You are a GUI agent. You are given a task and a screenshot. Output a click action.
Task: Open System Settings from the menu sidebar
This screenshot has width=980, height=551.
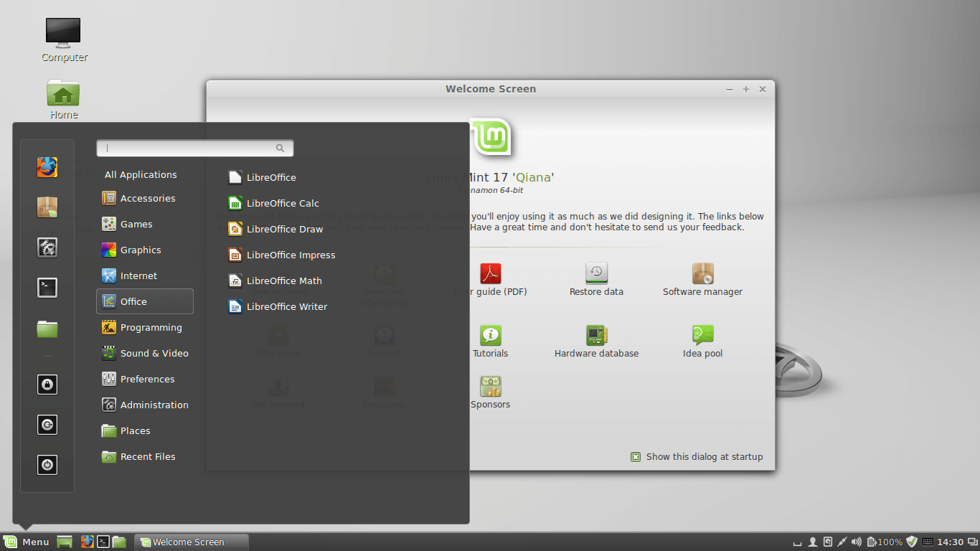[47, 248]
